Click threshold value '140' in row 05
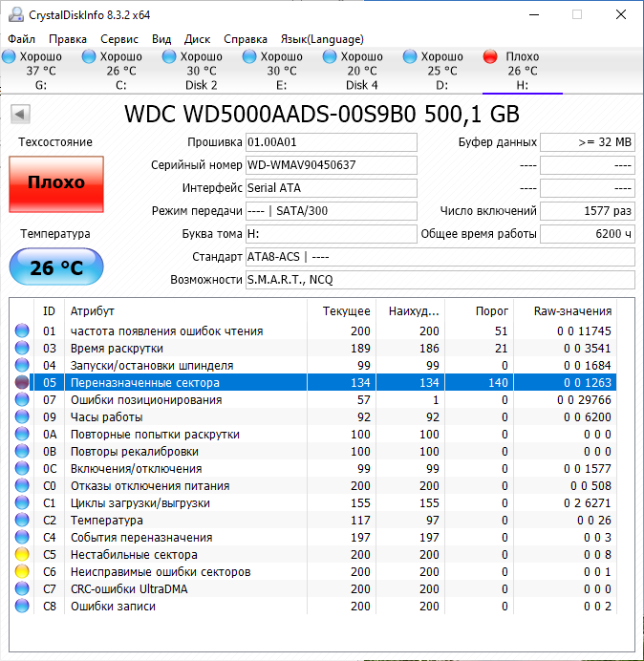 498,382
